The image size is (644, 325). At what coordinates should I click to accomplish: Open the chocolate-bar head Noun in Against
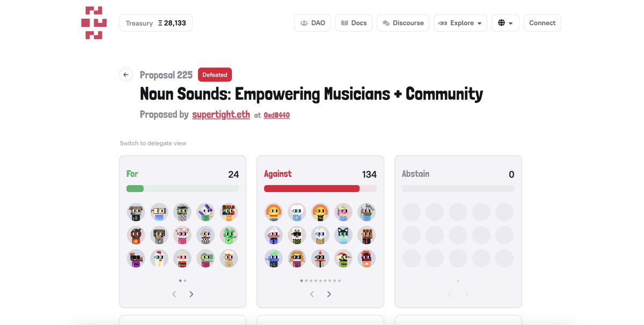pyautogui.click(x=367, y=235)
